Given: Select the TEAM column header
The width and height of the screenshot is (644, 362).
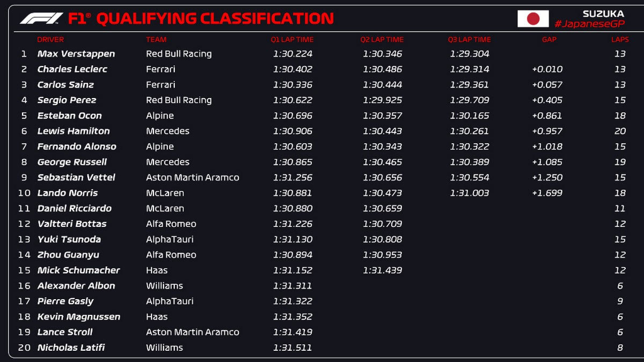Looking at the screenshot, I should point(156,39).
